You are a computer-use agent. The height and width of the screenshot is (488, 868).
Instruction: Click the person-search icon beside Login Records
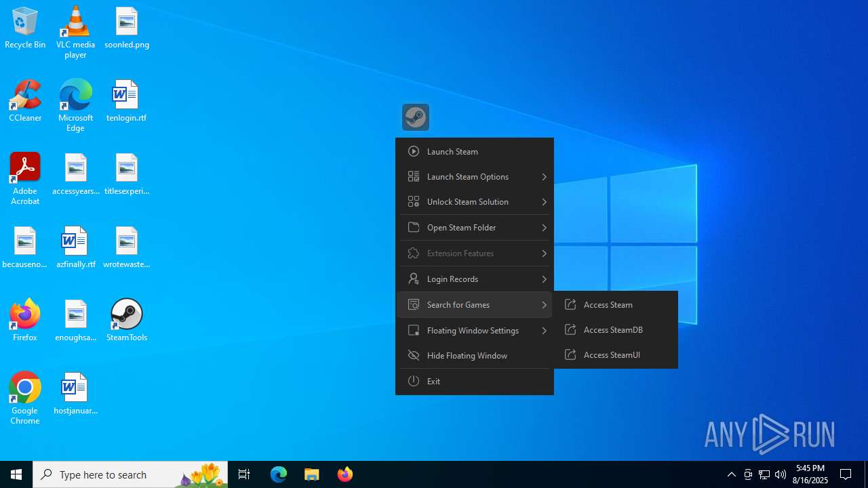(414, 279)
